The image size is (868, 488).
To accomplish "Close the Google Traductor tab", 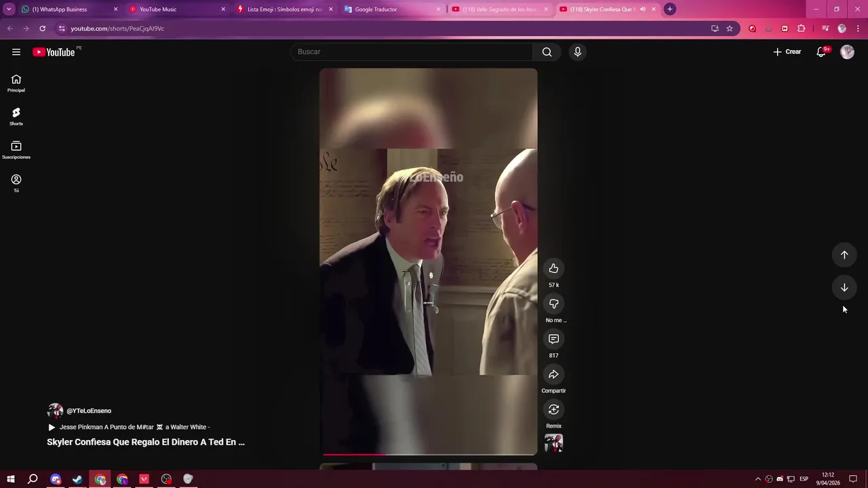I will tap(438, 9).
